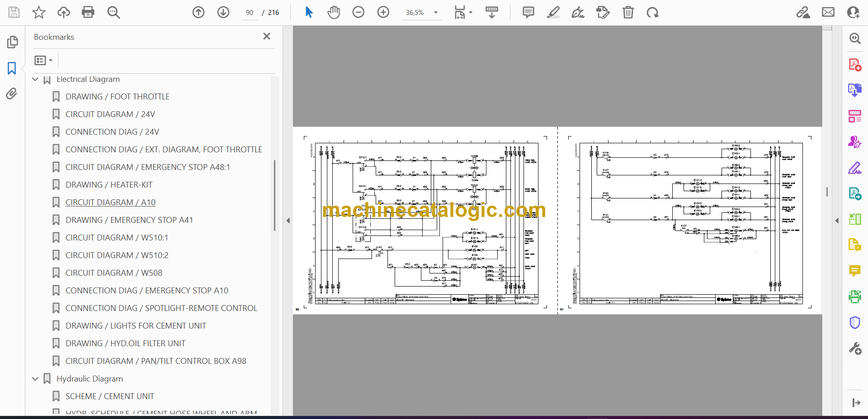Screen dimensions: 868x419
Task: Open the Create PDF tool
Action: [854, 65]
